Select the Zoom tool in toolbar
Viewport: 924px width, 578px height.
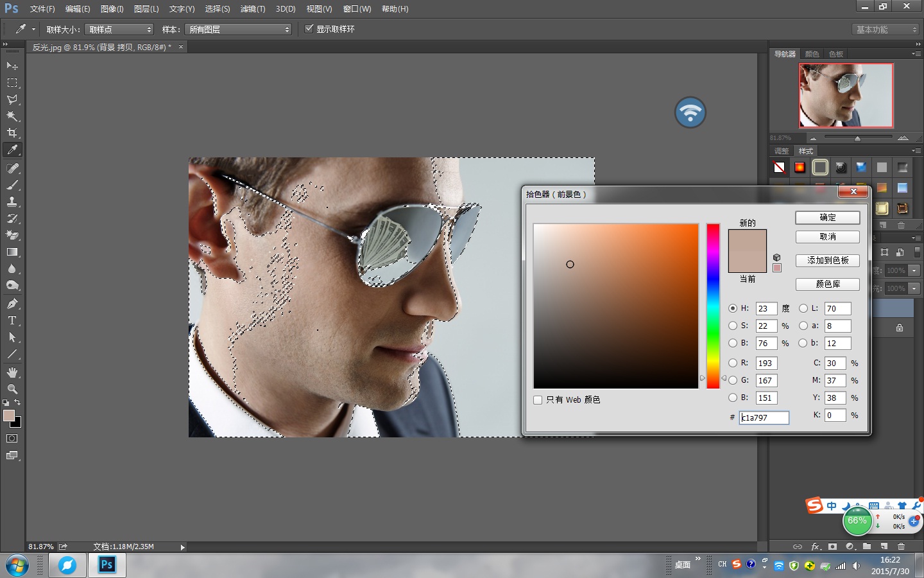click(x=12, y=389)
